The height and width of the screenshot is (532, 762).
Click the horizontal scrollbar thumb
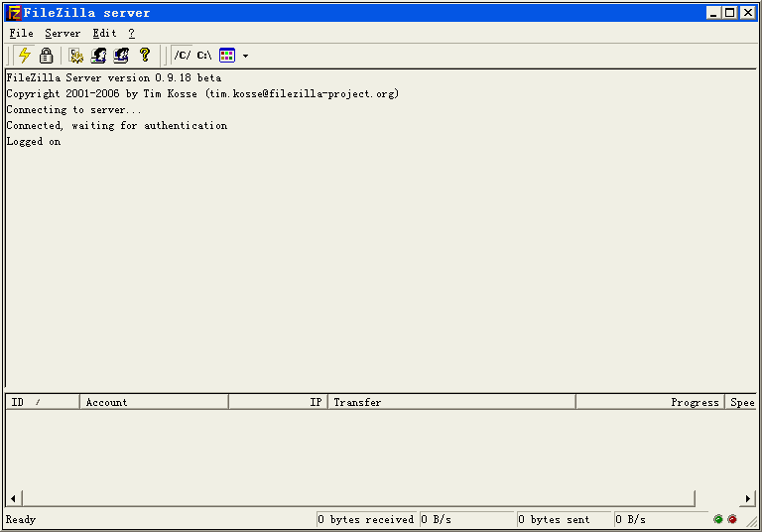pyautogui.click(x=358, y=498)
